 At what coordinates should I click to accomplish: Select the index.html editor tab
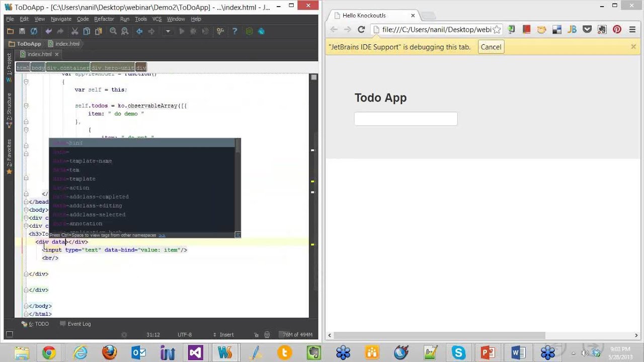[39, 54]
